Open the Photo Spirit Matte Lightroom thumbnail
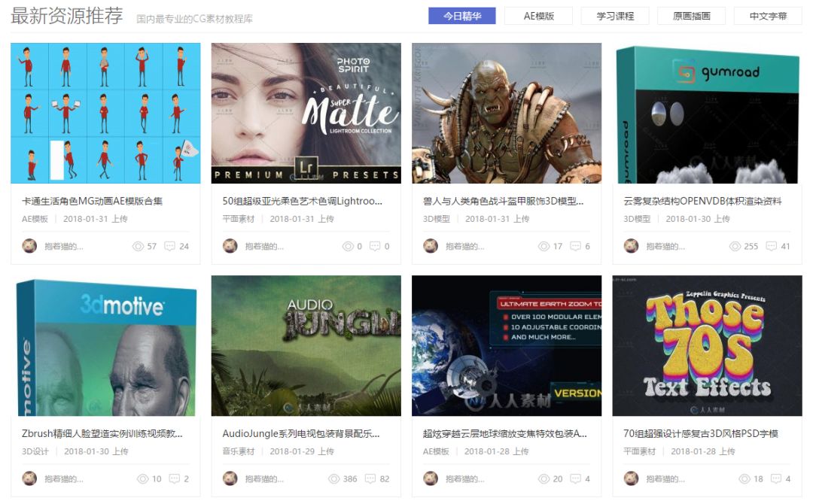 coord(306,113)
